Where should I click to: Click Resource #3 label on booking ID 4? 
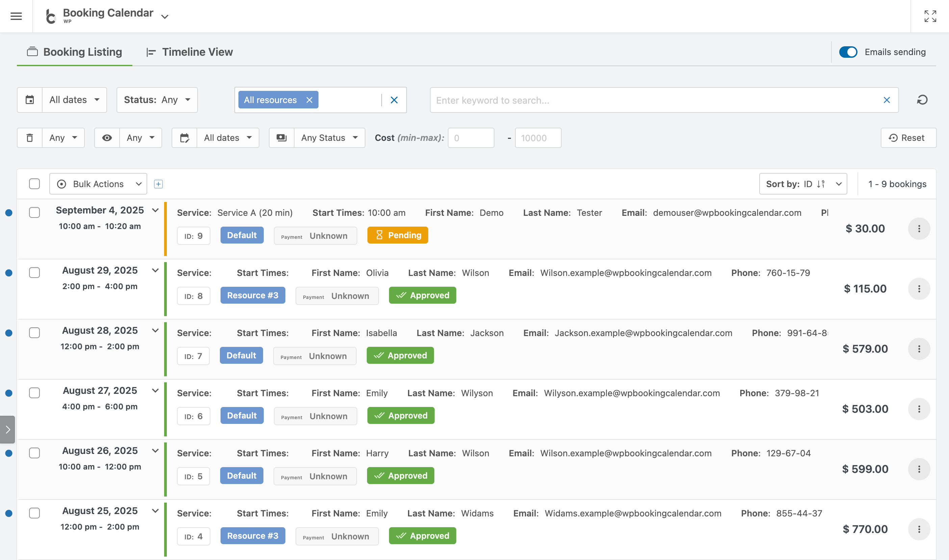[x=253, y=536]
